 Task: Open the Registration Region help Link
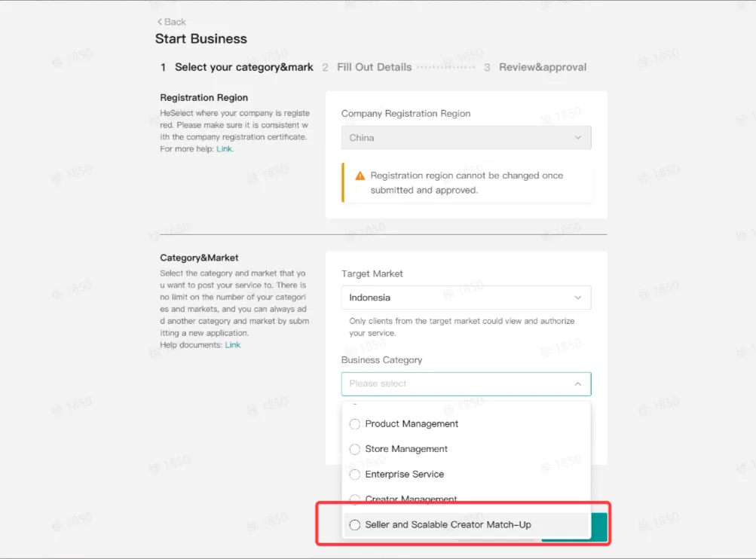coord(224,149)
